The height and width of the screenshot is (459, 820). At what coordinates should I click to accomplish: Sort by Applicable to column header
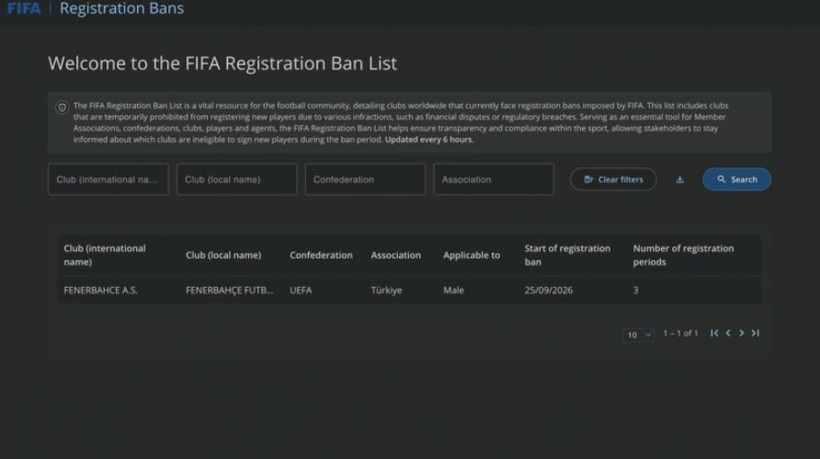click(472, 255)
